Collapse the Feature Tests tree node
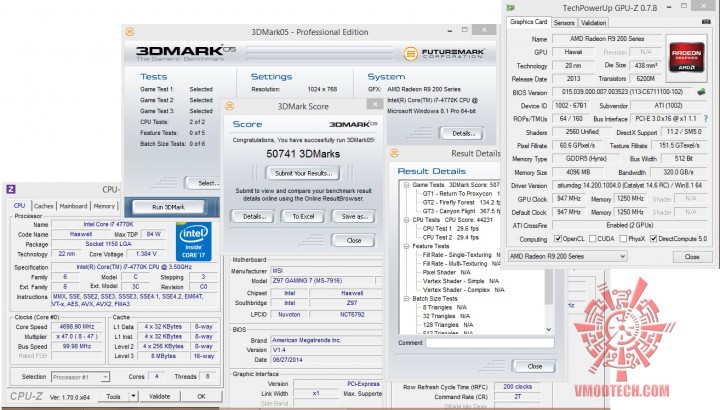720x410 pixels. pyautogui.click(x=406, y=246)
